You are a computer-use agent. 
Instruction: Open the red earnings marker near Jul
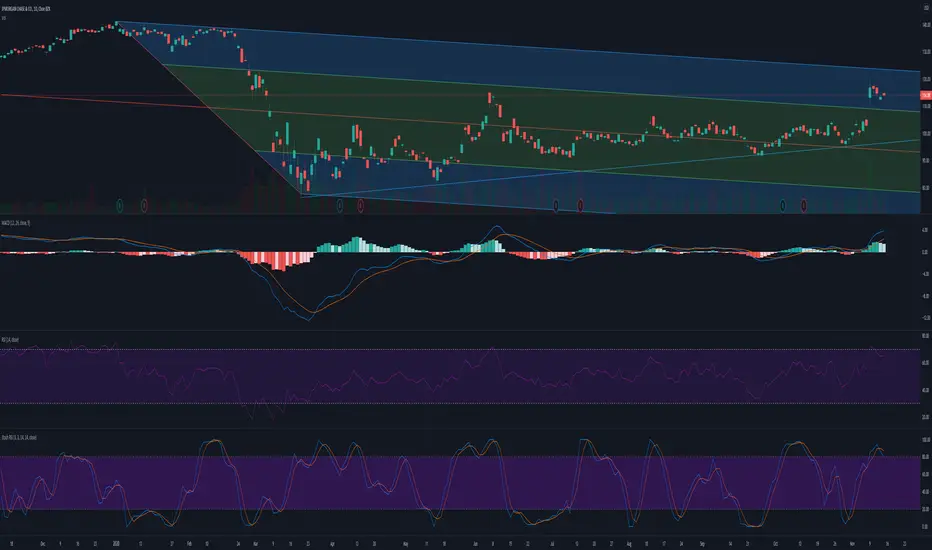click(x=580, y=206)
